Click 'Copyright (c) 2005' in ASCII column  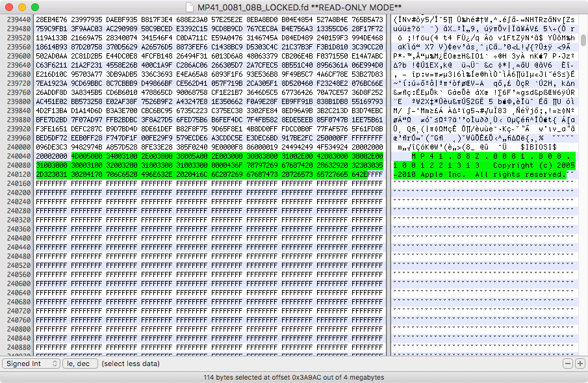534,165
